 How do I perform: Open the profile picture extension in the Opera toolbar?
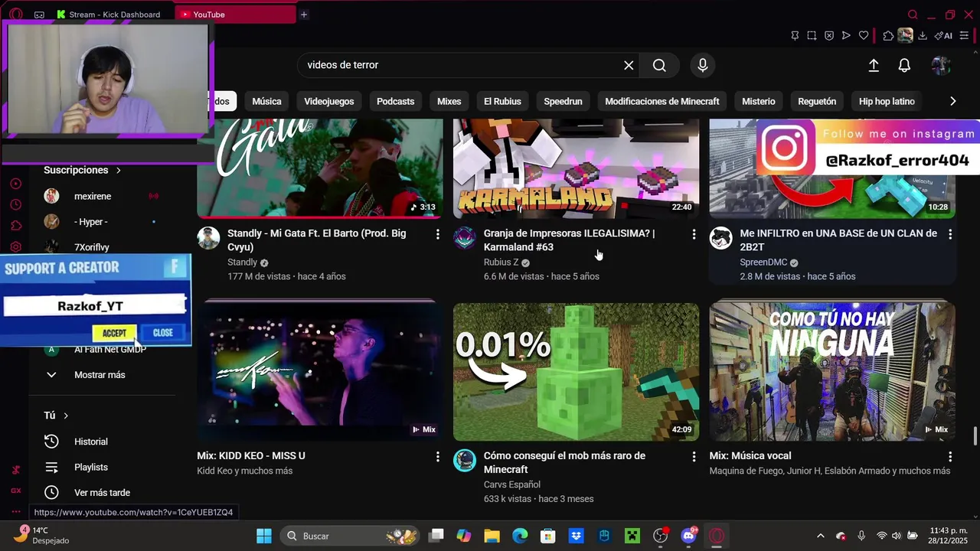click(x=906, y=36)
